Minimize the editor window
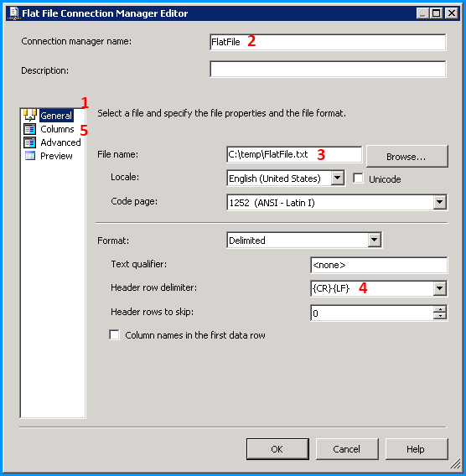The width and height of the screenshot is (466, 476). 422,13
